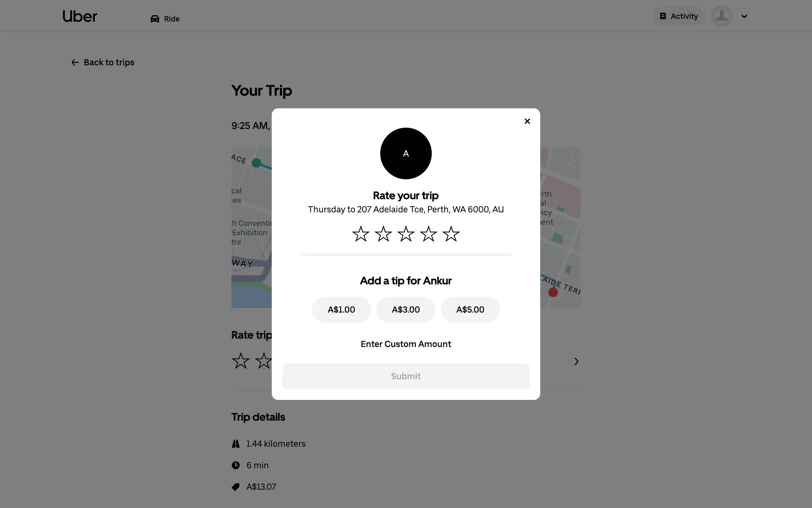Expand the Rate trip right chevron
812x508 pixels.
[x=576, y=362]
